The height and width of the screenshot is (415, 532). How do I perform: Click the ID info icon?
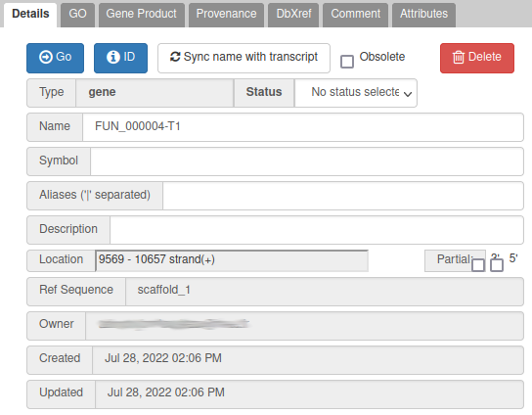(x=113, y=57)
